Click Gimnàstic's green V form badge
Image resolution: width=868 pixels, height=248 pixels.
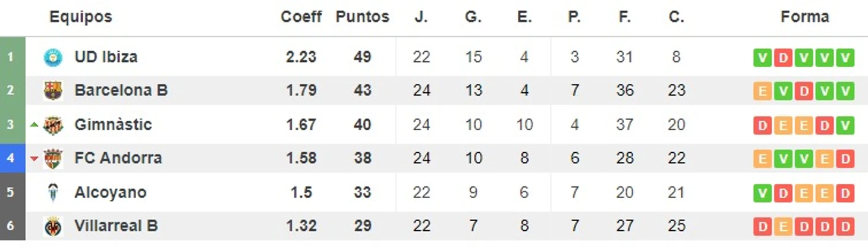[x=845, y=125]
